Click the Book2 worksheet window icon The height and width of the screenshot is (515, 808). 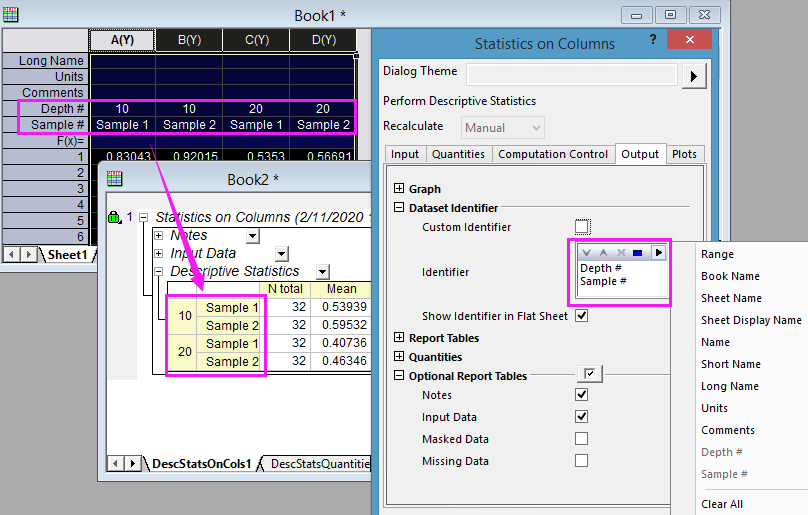point(114,179)
